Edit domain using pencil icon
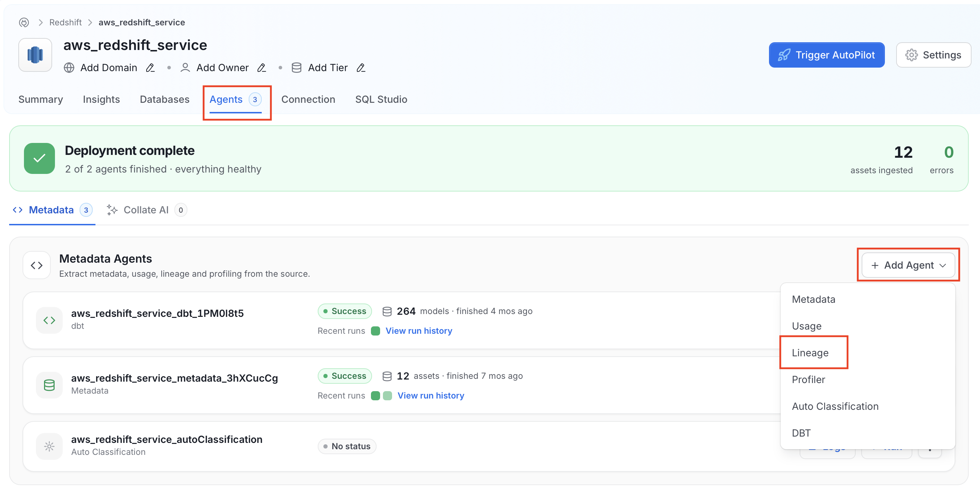 [150, 68]
